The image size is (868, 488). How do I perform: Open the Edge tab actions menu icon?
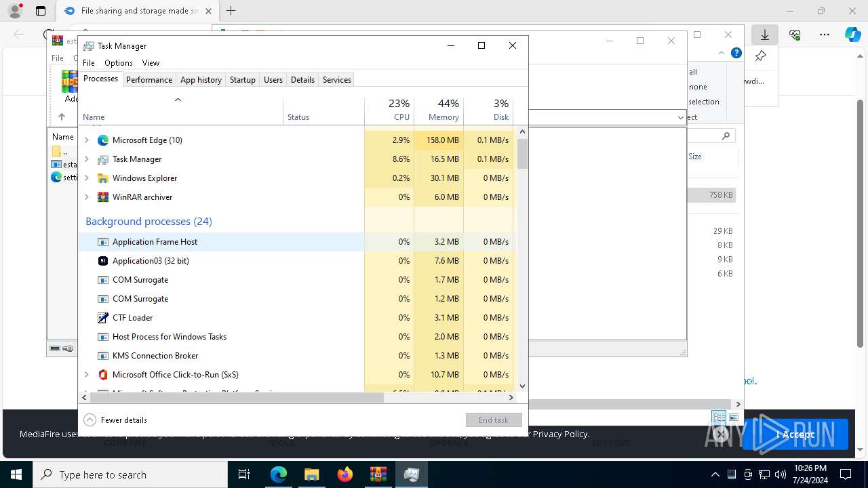(x=41, y=11)
